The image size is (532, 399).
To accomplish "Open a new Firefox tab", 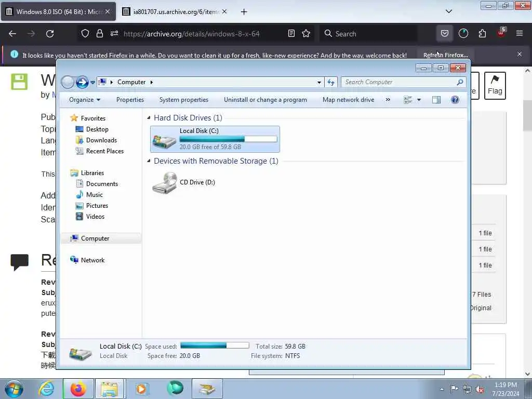I will click(x=244, y=12).
